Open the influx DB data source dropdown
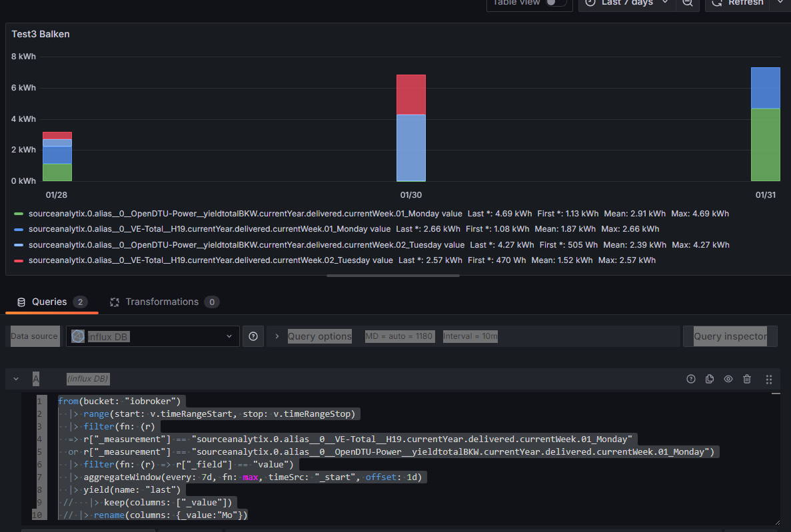 [x=153, y=336]
